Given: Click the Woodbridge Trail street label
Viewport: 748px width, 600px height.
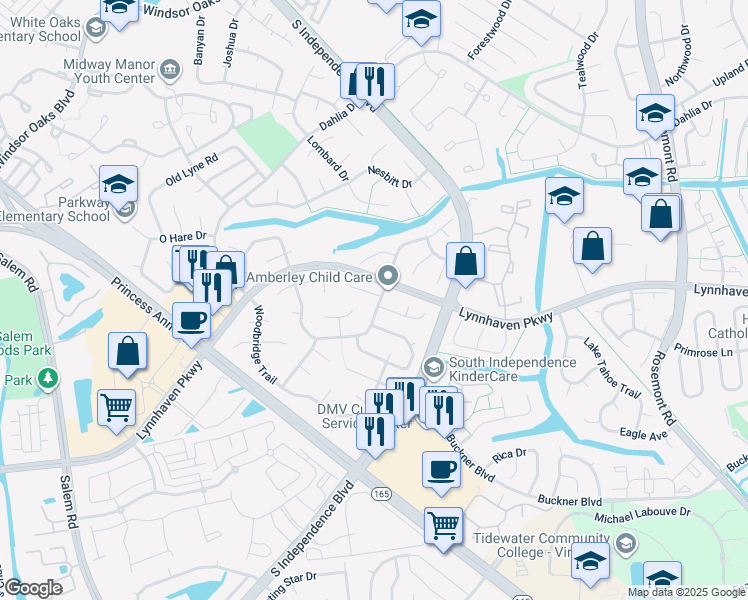Looking at the screenshot, I should click(264, 344).
